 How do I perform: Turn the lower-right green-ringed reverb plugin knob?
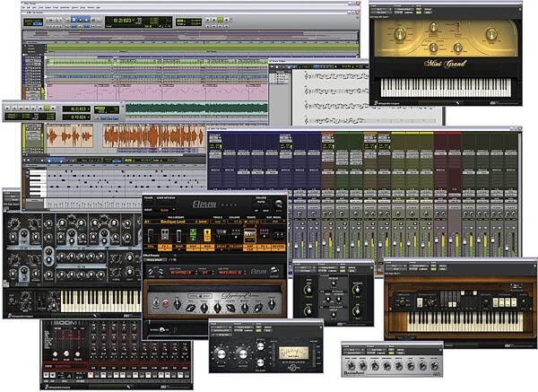pos(357,311)
